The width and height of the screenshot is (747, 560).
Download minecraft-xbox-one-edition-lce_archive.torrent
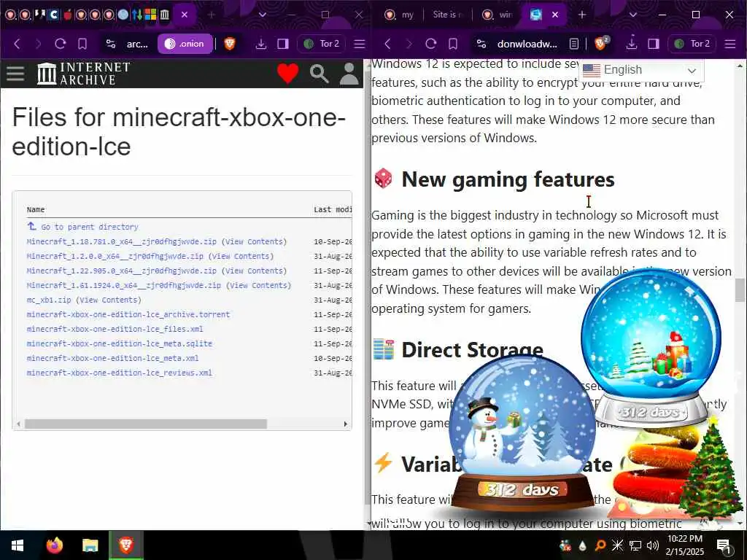pyautogui.click(x=128, y=314)
